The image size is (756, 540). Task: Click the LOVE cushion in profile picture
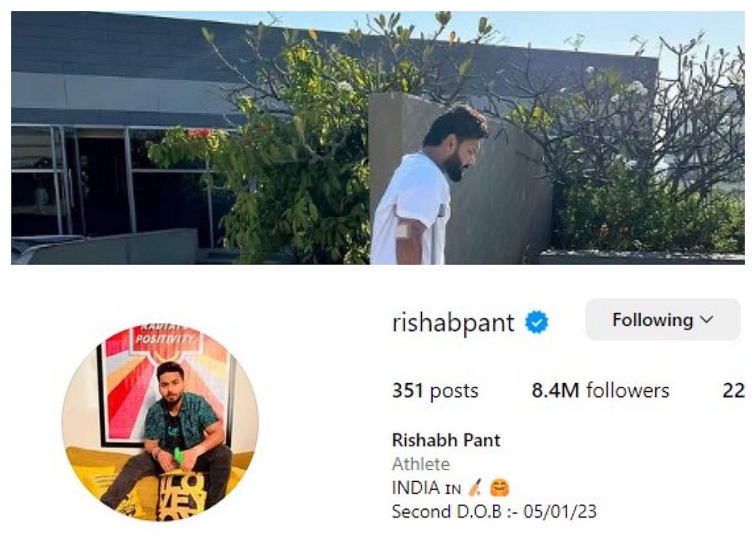pyautogui.click(x=182, y=496)
